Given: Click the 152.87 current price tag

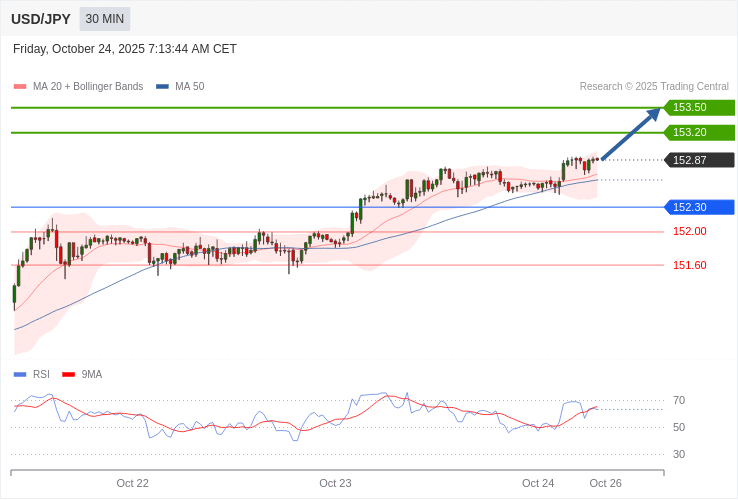Looking at the screenshot, I should (699, 160).
